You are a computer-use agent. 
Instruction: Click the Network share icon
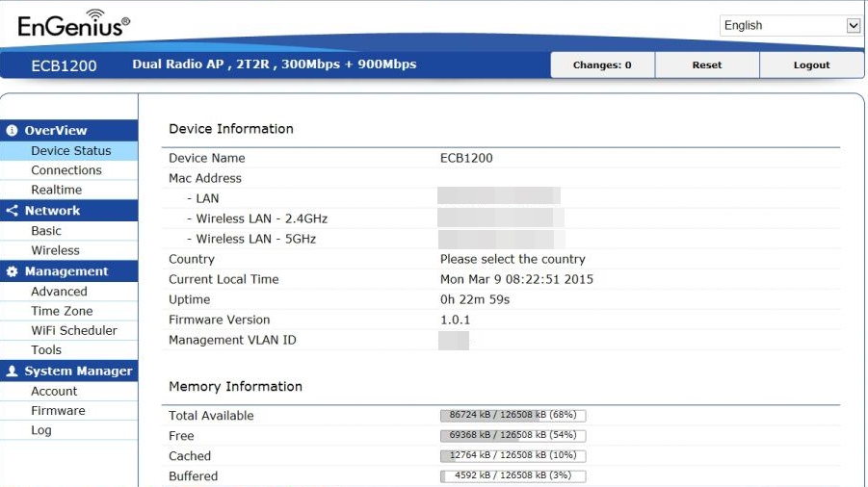13,211
